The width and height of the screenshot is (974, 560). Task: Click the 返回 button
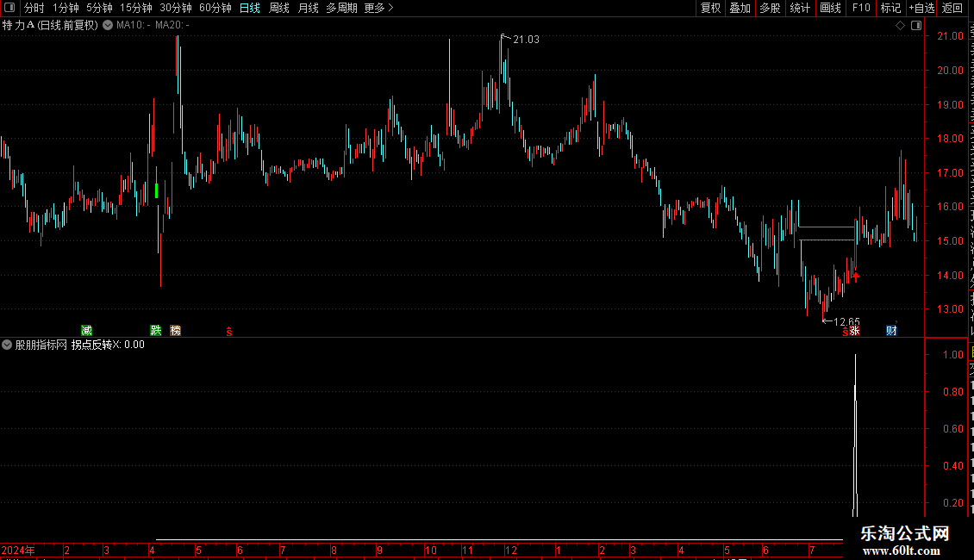pos(952,8)
